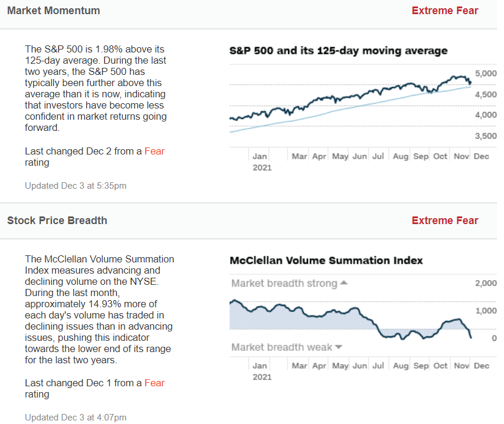The width and height of the screenshot is (504, 424).
Task: Click the Market breadth weak label
Action: (282, 347)
